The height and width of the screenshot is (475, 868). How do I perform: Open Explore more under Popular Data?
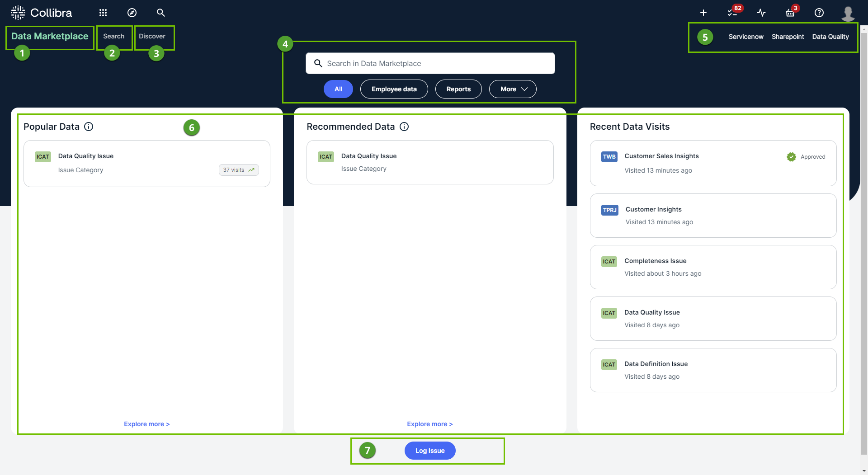pos(146,424)
